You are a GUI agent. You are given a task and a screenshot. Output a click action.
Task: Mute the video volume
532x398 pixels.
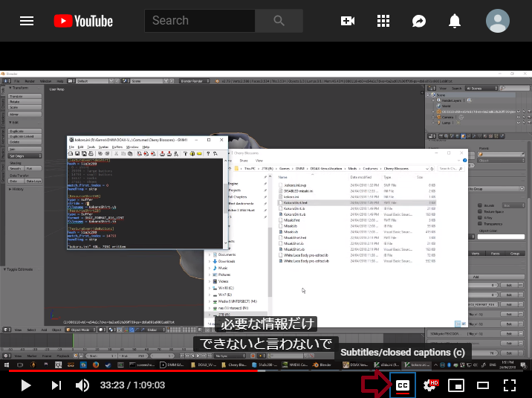coord(82,385)
